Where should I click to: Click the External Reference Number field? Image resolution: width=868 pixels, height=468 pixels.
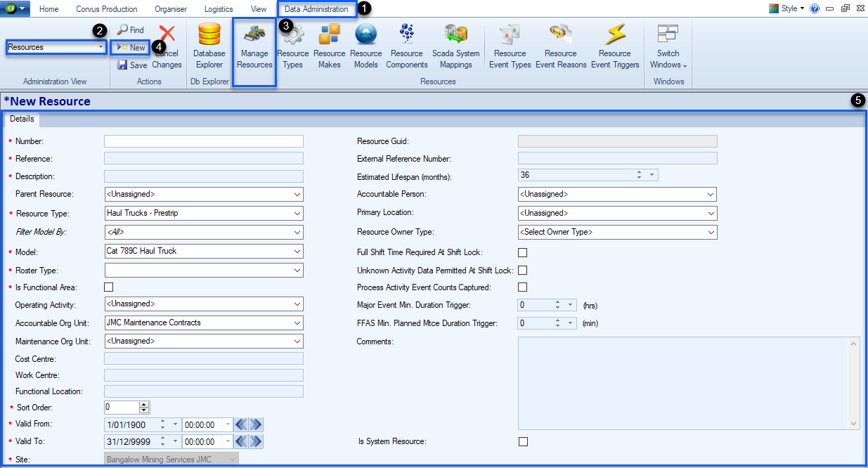click(x=617, y=158)
